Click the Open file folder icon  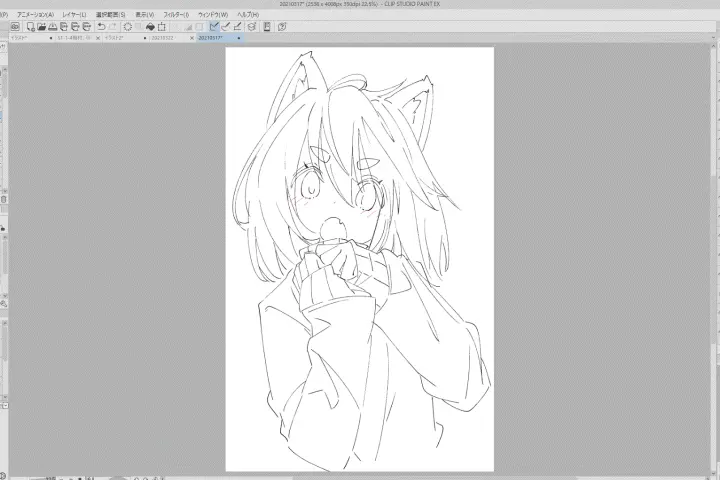pyautogui.click(x=41, y=27)
